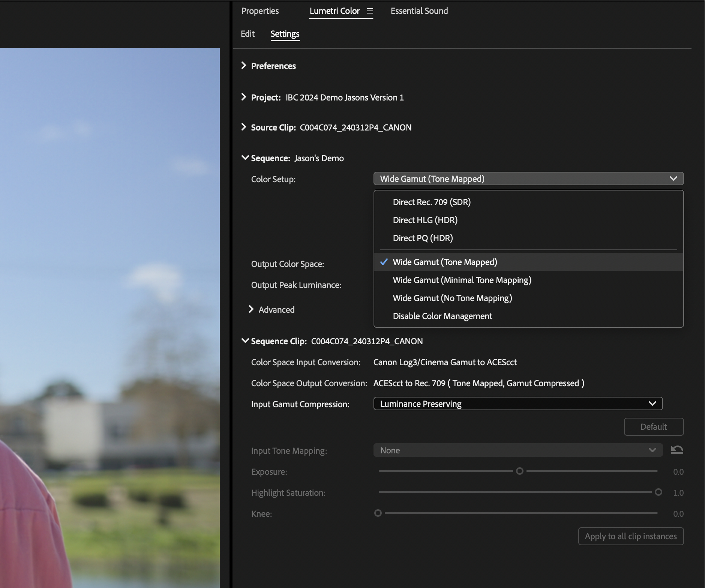Choose Direct PQ (HDR) option
Image resolution: width=705 pixels, height=588 pixels.
pyautogui.click(x=528, y=238)
